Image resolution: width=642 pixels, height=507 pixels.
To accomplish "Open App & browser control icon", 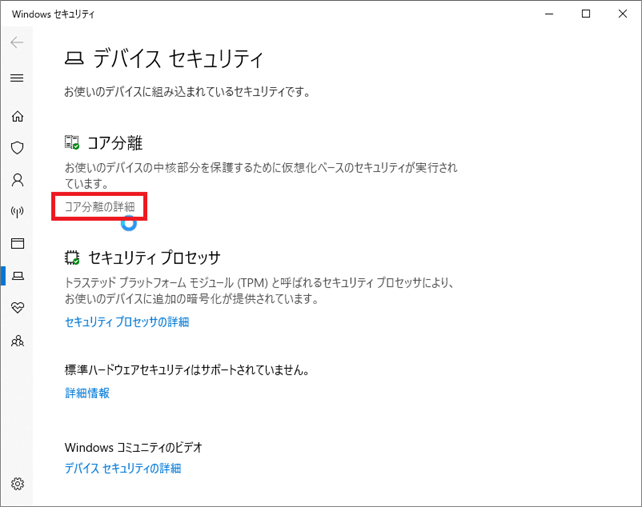I will coord(16,243).
